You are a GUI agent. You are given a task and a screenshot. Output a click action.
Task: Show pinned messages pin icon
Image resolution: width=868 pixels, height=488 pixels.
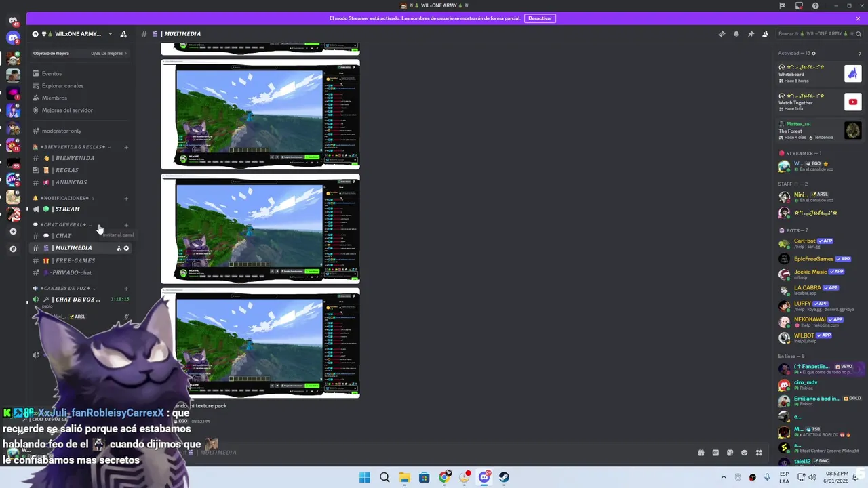751,34
